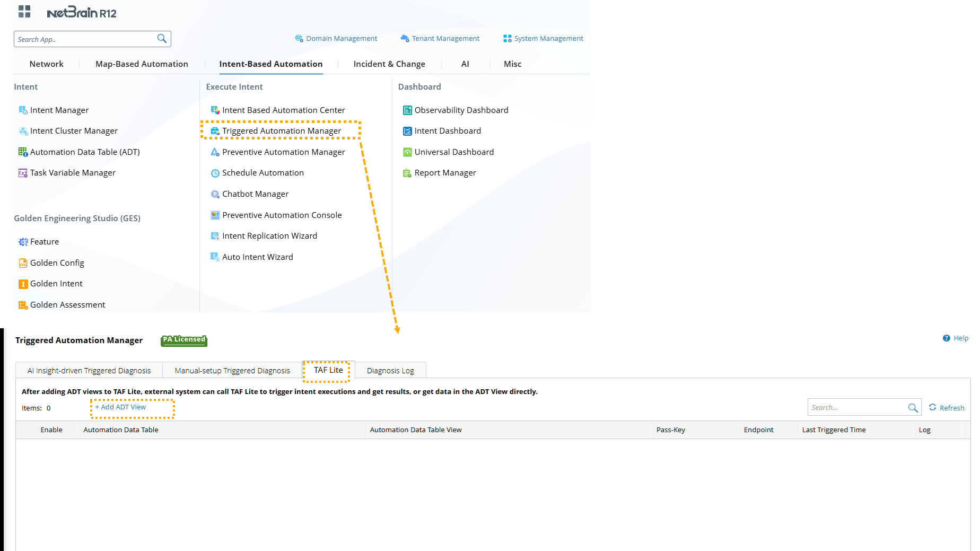The width and height of the screenshot is (980, 551).
Task: Select the Intent-Based Automation tab
Action: [271, 64]
